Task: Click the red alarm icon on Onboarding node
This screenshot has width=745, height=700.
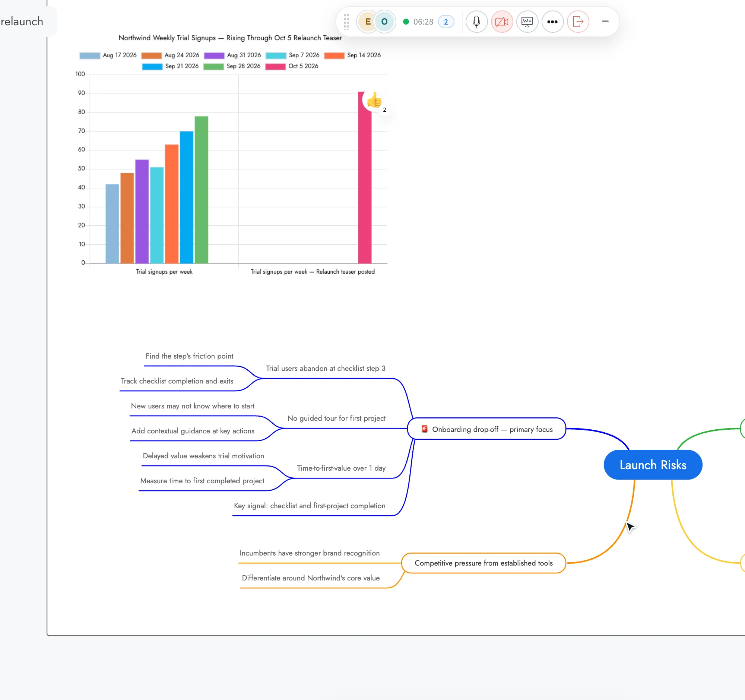Action: click(x=424, y=429)
